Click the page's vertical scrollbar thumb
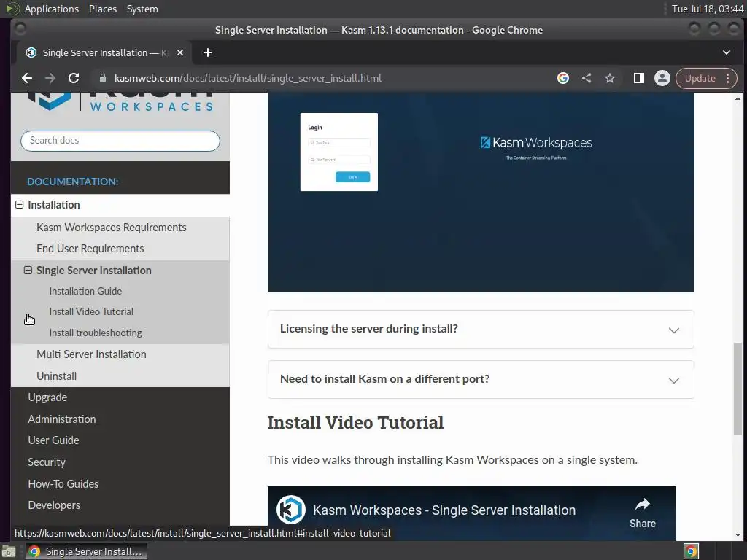747x560 pixels. (738, 388)
